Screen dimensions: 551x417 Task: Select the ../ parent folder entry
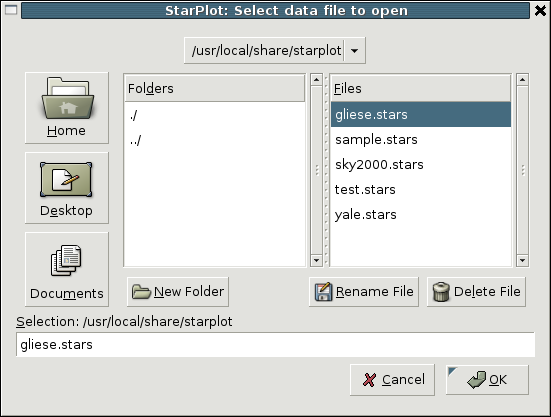tap(215, 140)
